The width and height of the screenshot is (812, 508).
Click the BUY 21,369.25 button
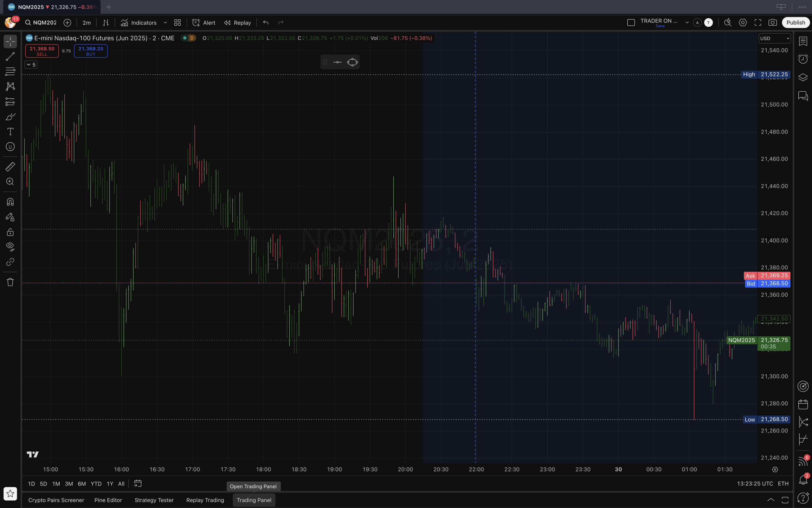91,51
